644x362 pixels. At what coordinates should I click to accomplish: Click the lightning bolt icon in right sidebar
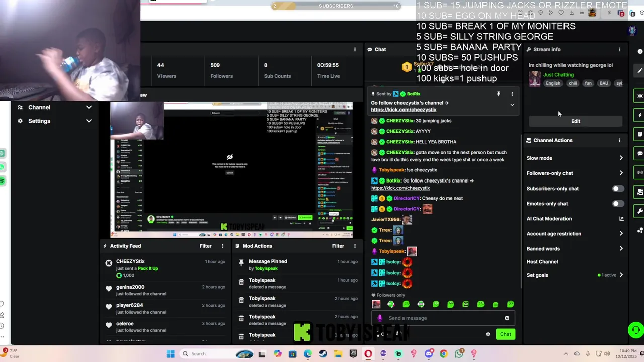point(640,115)
